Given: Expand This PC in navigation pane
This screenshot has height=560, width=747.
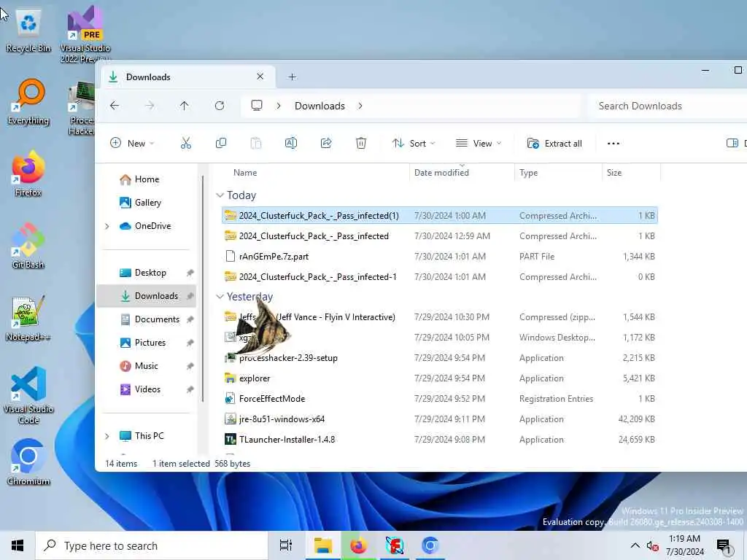Looking at the screenshot, I should (107, 436).
